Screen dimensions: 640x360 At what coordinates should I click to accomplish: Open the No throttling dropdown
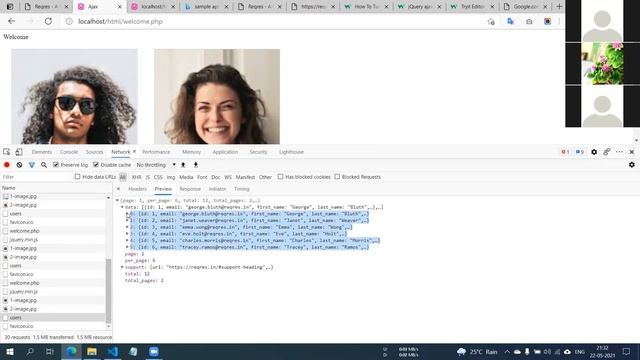(x=156, y=165)
